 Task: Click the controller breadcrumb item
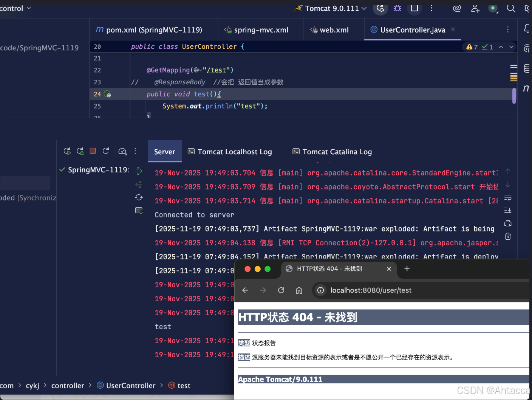68,386
